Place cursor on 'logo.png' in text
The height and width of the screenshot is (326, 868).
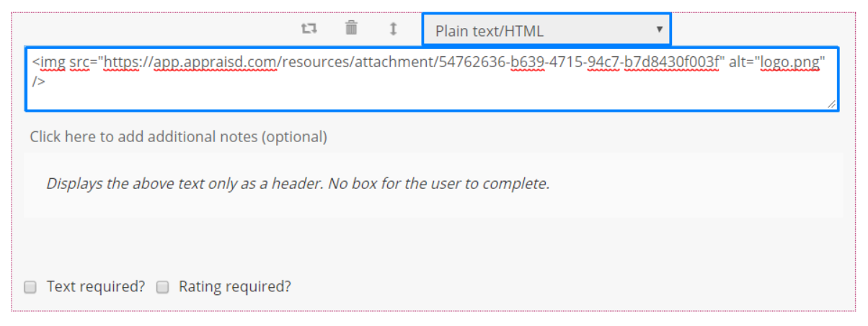point(791,62)
